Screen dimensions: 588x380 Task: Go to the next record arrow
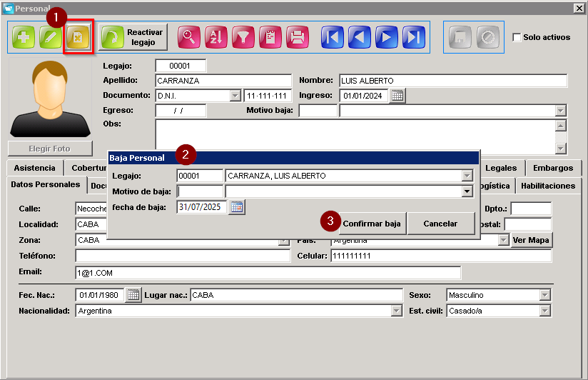tap(387, 37)
